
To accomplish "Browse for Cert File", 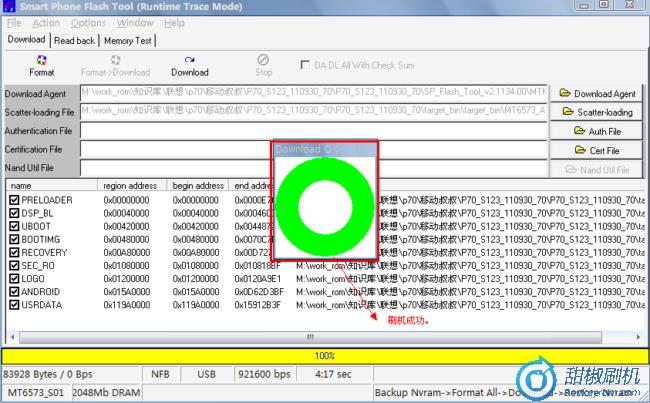I will (598, 150).
